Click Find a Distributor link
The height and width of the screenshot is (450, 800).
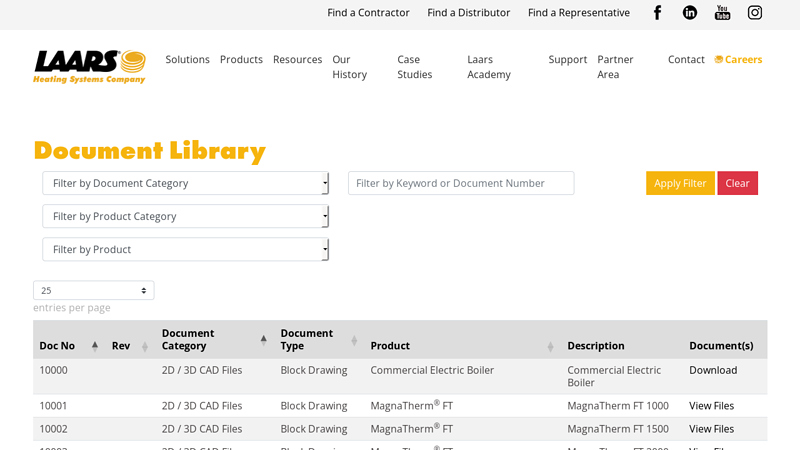coord(468,13)
